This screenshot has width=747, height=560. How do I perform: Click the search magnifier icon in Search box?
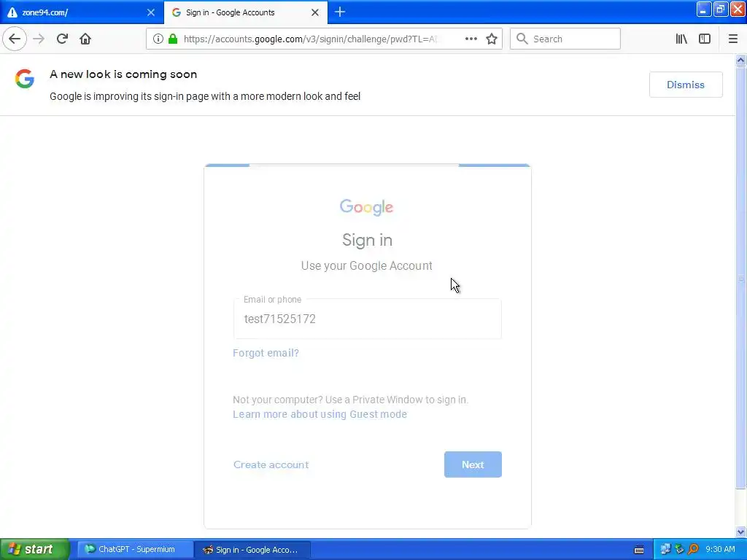coord(522,39)
